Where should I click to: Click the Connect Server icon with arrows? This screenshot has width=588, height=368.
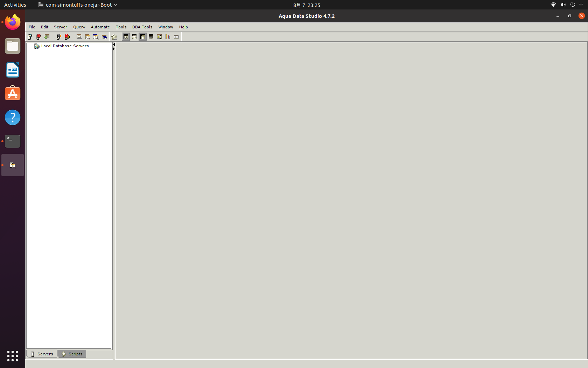(x=59, y=37)
